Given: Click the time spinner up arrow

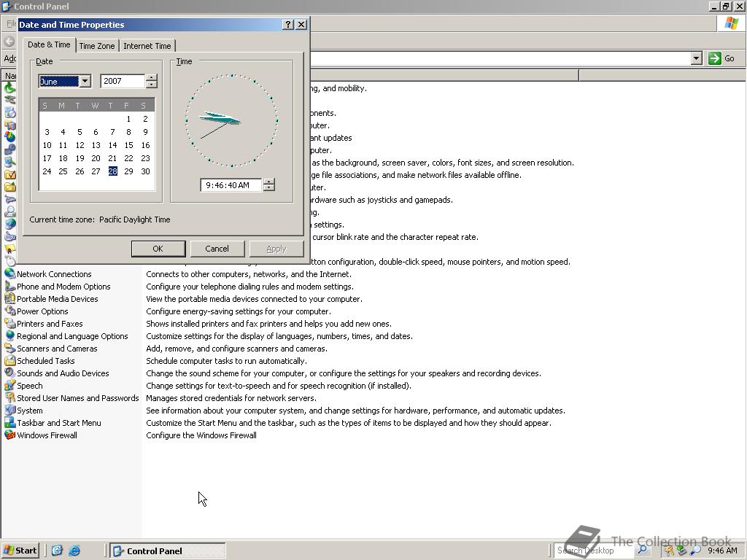Looking at the screenshot, I should pos(268,182).
